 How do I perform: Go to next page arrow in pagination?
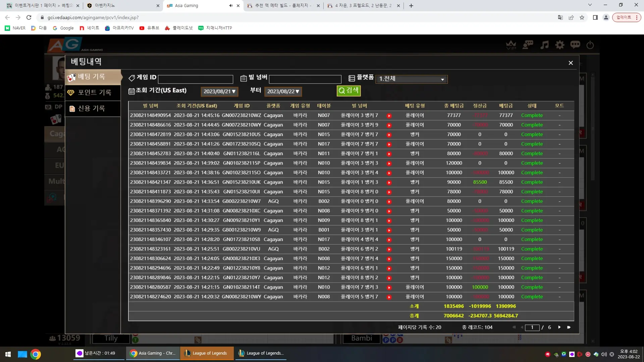pyautogui.click(x=559, y=327)
